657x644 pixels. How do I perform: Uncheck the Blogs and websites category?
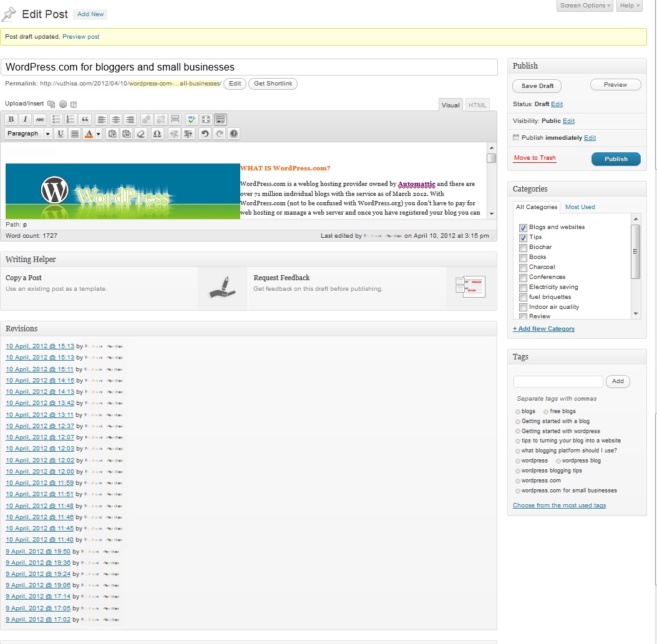click(523, 228)
